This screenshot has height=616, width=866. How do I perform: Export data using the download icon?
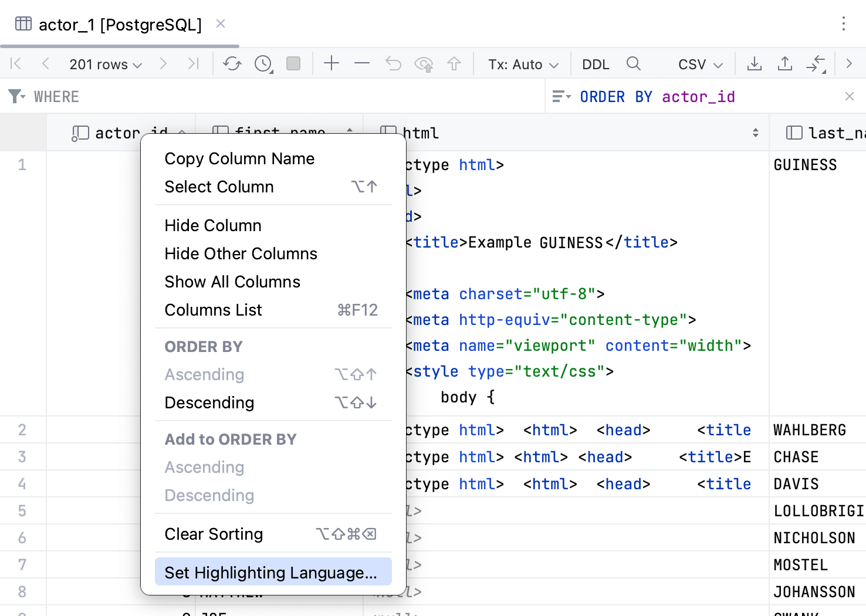pyautogui.click(x=754, y=63)
